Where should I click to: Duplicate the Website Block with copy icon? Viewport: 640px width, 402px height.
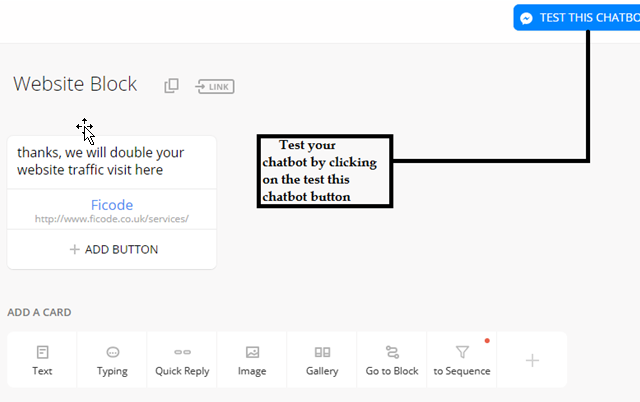(171, 86)
